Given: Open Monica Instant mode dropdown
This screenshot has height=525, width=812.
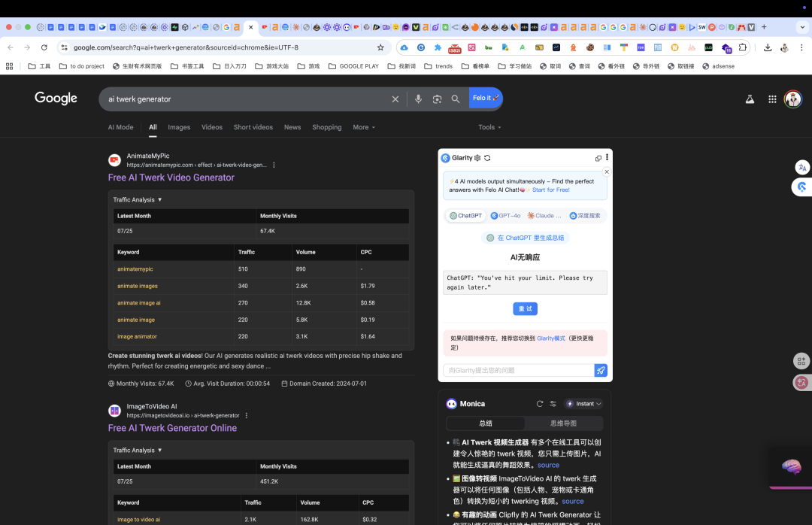Looking at the screenshot, I should [x=583, y=404].
